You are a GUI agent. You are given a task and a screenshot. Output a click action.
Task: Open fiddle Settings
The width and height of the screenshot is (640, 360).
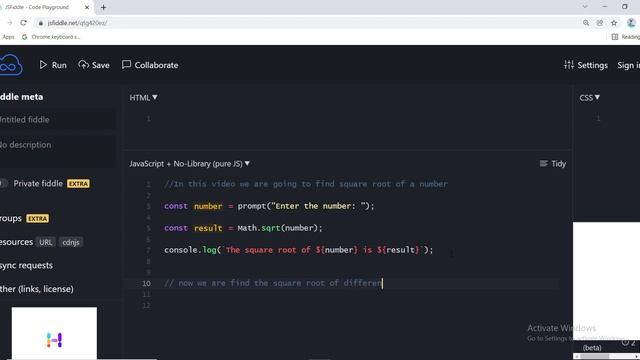586,65
